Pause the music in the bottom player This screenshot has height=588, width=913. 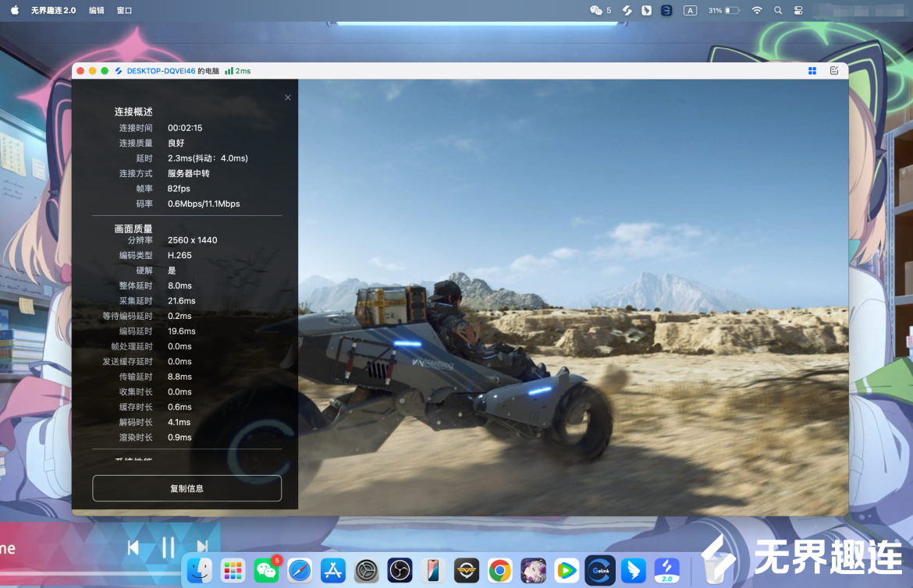click(x=168, y=547)
